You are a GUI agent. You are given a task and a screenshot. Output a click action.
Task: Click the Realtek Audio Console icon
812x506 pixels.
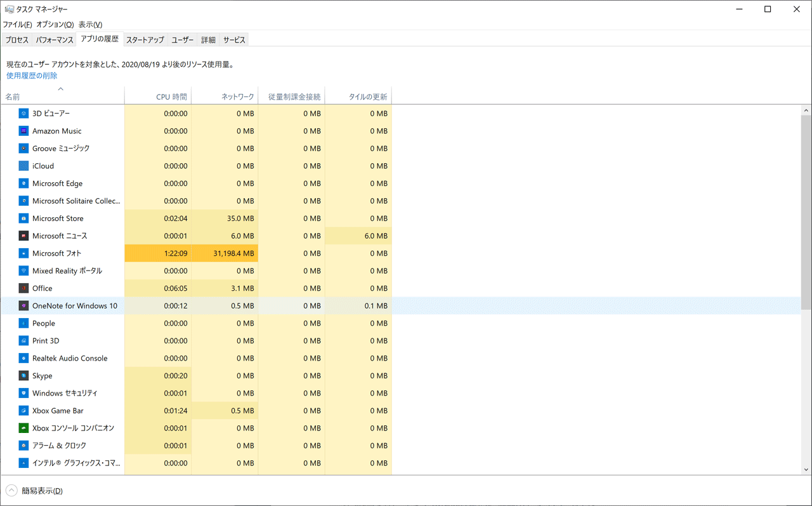click(x=23, y=358)
